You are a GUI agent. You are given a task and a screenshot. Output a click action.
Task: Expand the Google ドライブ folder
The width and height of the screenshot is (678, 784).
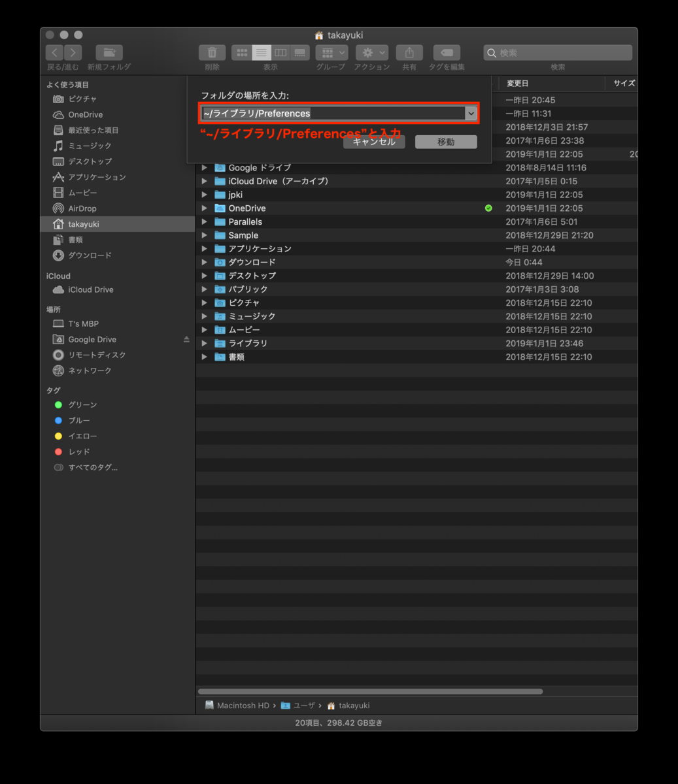204,168
